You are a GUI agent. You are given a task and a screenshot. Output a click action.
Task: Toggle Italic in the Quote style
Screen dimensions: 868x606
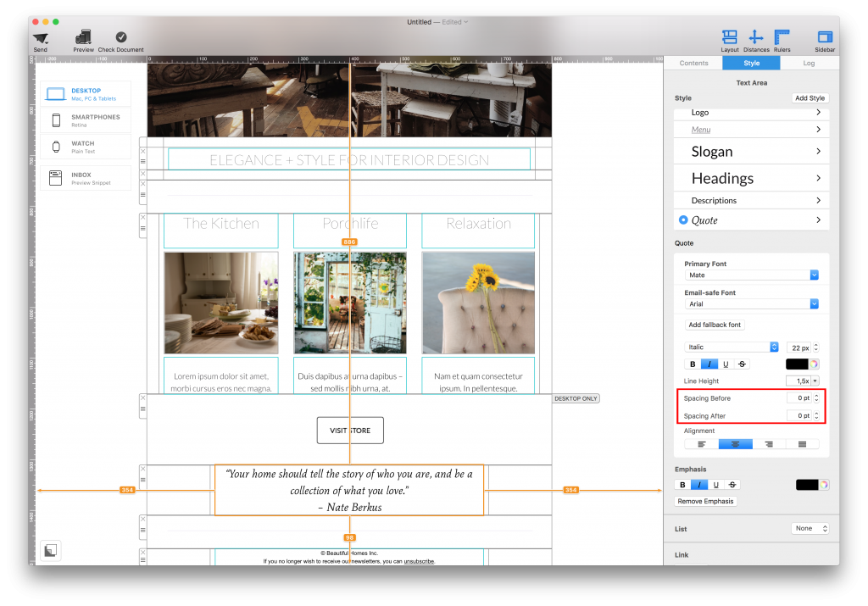click(709, 364)
